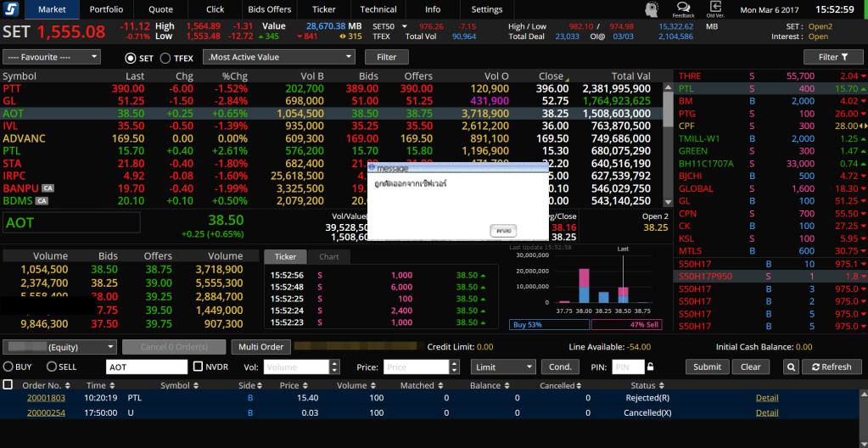Click the PIN lock icon
This screenshot has height=448, width=868.
point(651,367)
